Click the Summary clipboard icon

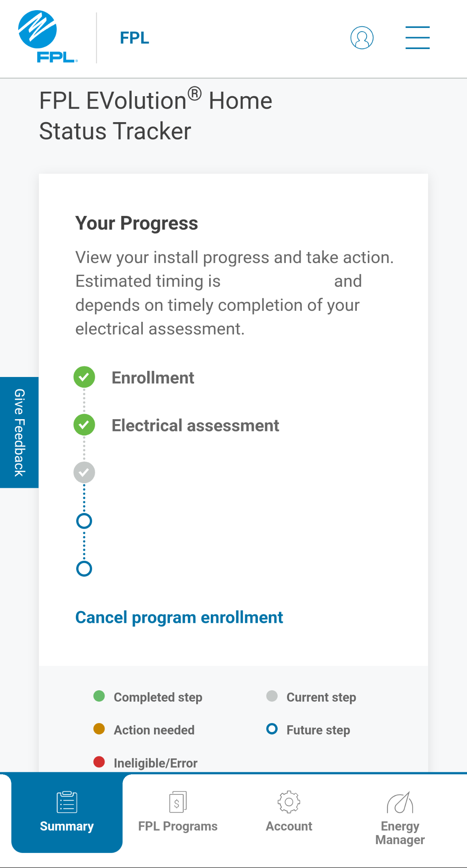(x=67, y=802)
